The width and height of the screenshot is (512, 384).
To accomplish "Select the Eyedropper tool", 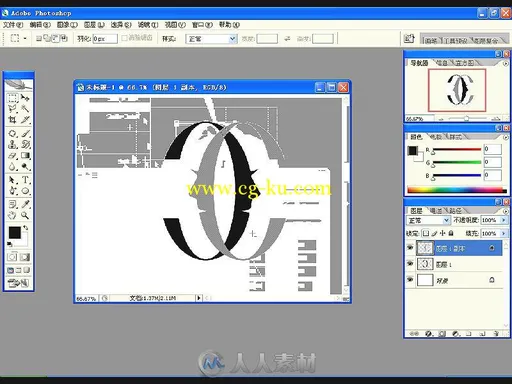I will 25,204.
